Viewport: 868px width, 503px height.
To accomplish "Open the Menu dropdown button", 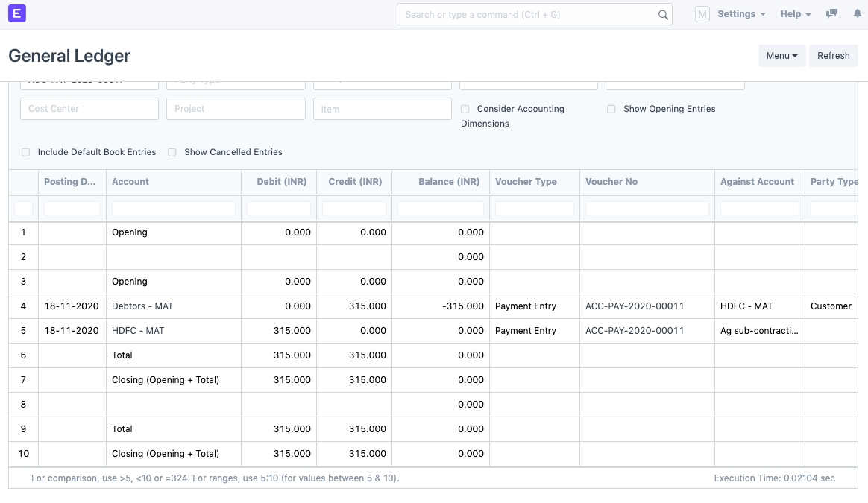I will (781, 56).
